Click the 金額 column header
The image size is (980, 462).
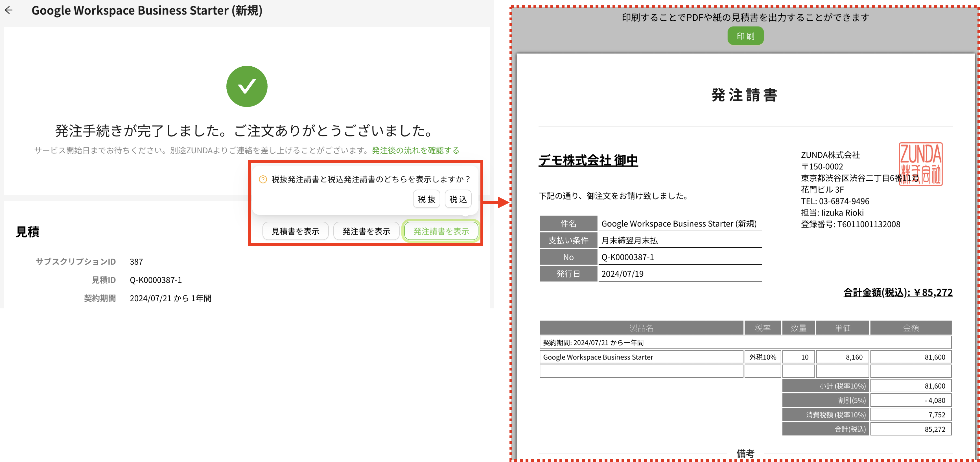911,328
